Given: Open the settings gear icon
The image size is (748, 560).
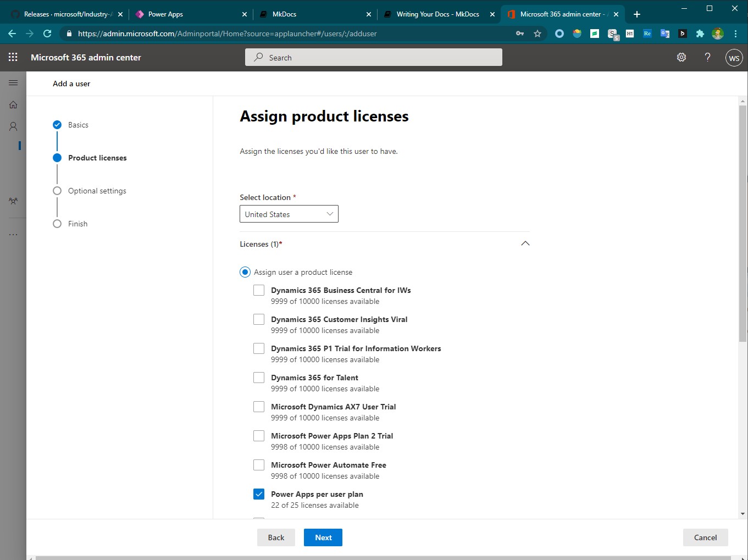Looking at the screenshot, I should coord(681,57).
